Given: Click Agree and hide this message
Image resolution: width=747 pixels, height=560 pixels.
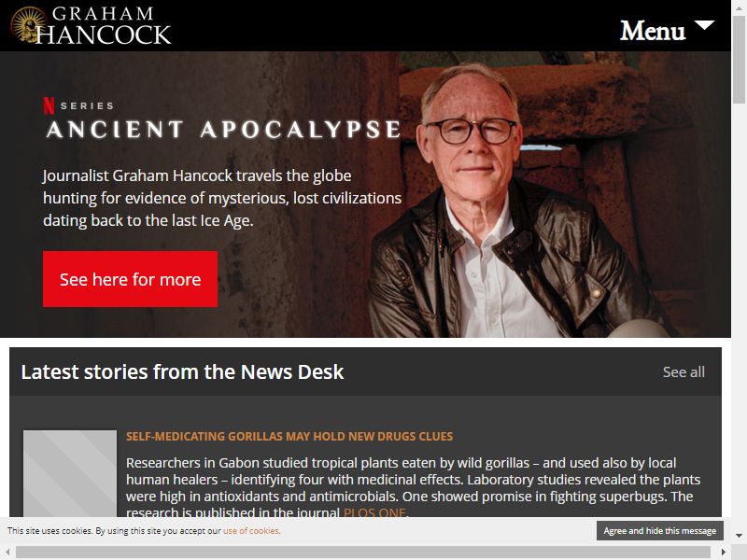Looking at the screenshot, I should click(x=660, y=530).
